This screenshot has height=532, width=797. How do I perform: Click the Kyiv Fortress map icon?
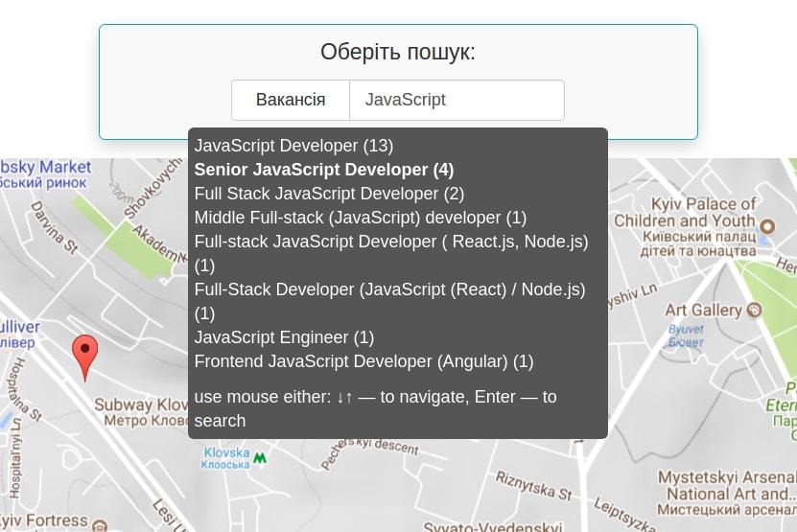(100, 522)
